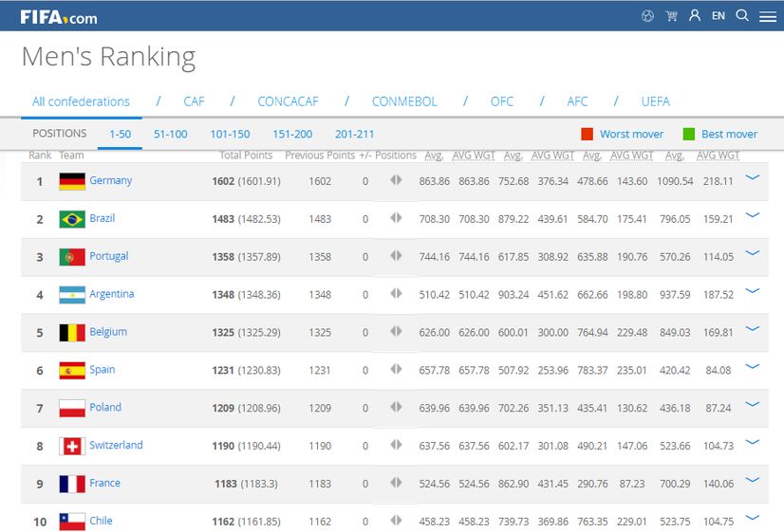Image resolution: width=784 pixels, height=532 pixels.
Task: Click the Brazil flag icon
Action: [x=72, y=219]
